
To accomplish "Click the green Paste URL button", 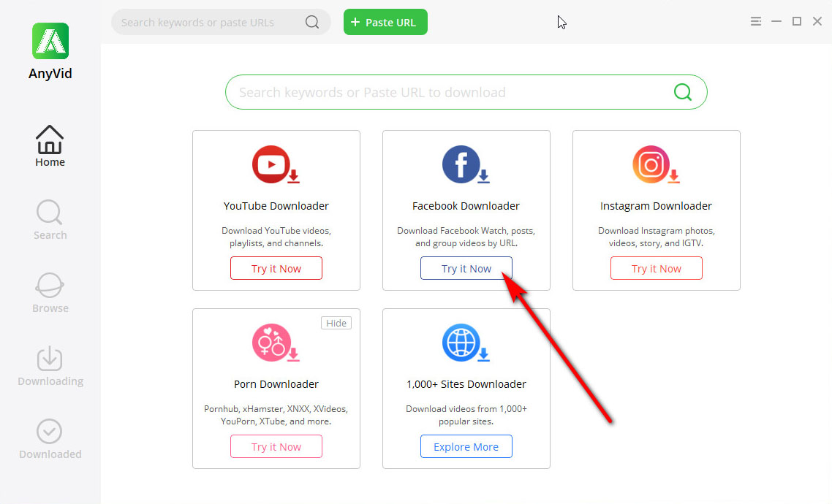I will [x=385, y=22].
